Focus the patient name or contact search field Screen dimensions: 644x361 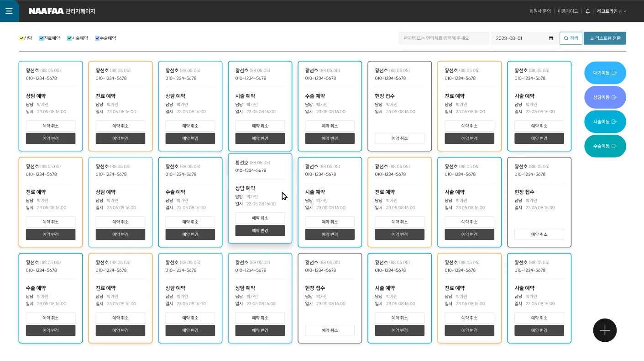[x=444, y=38]
